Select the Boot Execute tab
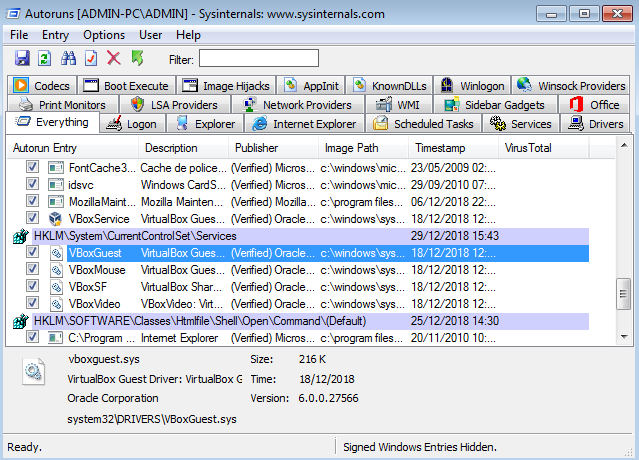Screen dimensions: 639x460 pos(127,86)
